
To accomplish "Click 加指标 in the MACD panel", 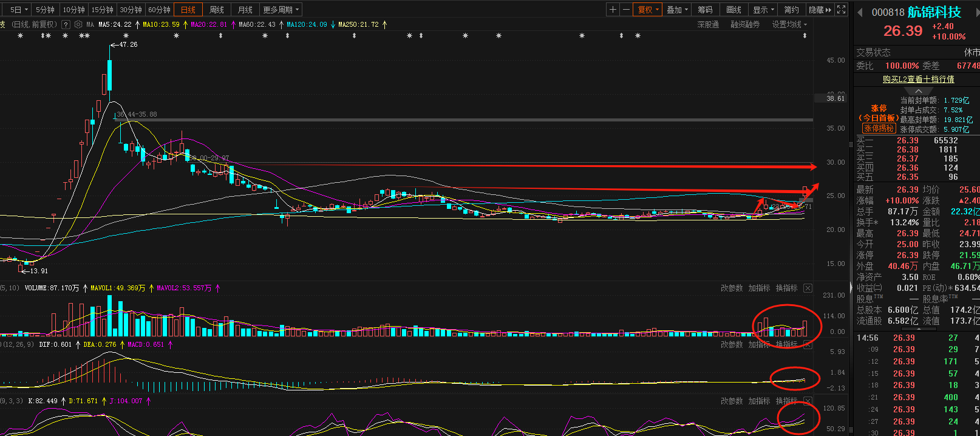I will [x=759, y=344].
